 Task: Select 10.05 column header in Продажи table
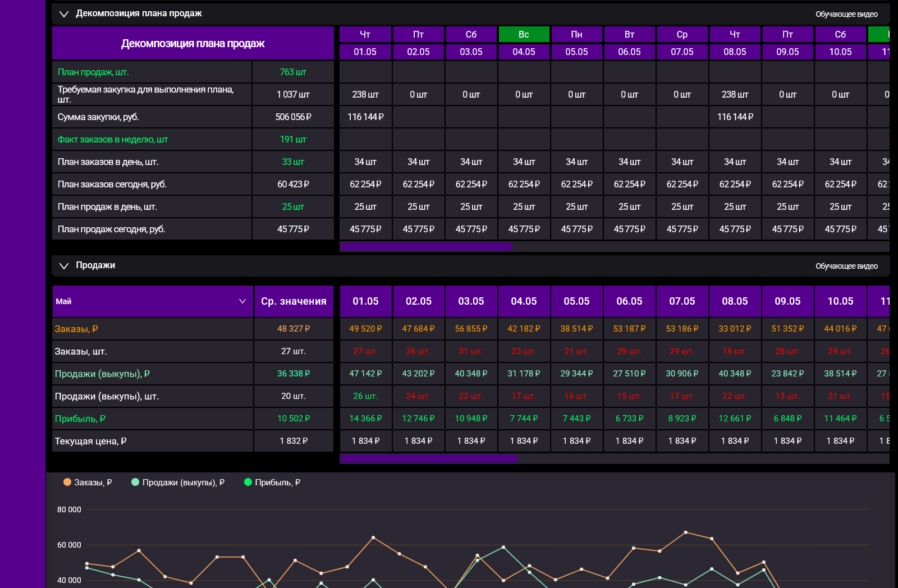tap(840, 301)
